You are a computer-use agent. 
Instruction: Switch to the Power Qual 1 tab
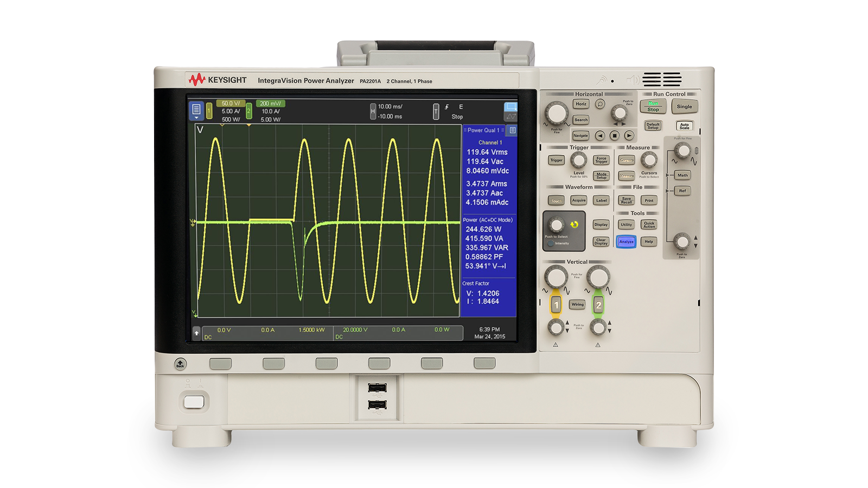point(484,130)
